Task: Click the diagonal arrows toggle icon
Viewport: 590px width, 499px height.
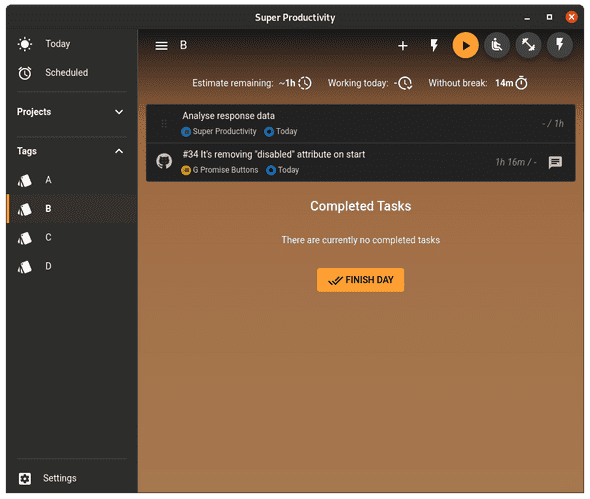Action: click(x=528, y=46)
